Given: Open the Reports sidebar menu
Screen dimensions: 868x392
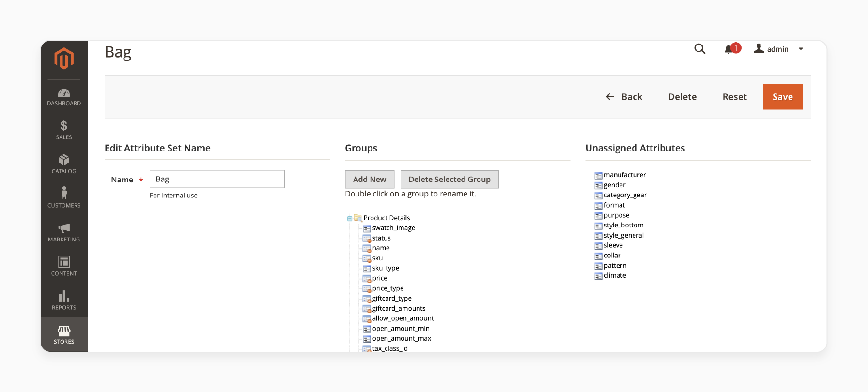Looking at the screenshot, I should click(x=64, y=301).
